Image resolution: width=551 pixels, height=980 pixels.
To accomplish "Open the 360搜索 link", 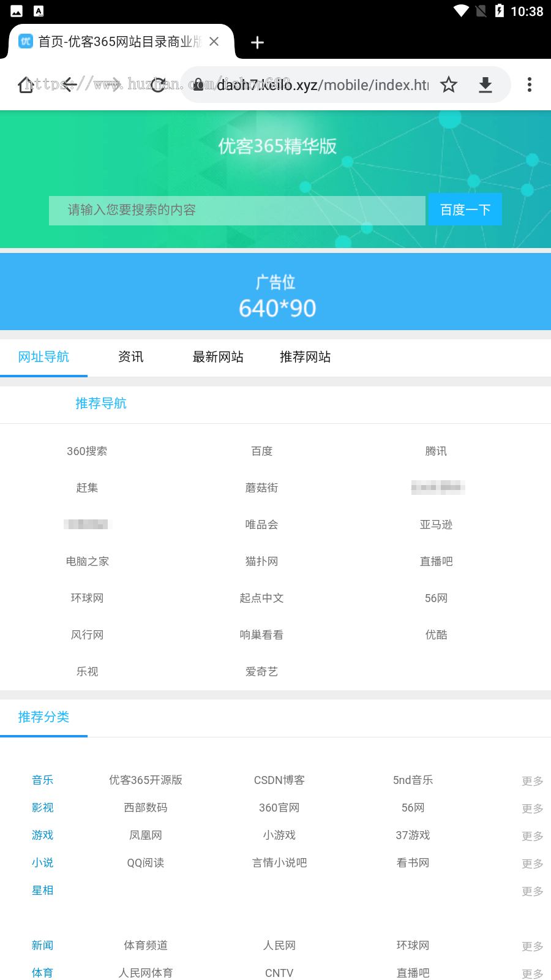I will [x=87, y=451].
